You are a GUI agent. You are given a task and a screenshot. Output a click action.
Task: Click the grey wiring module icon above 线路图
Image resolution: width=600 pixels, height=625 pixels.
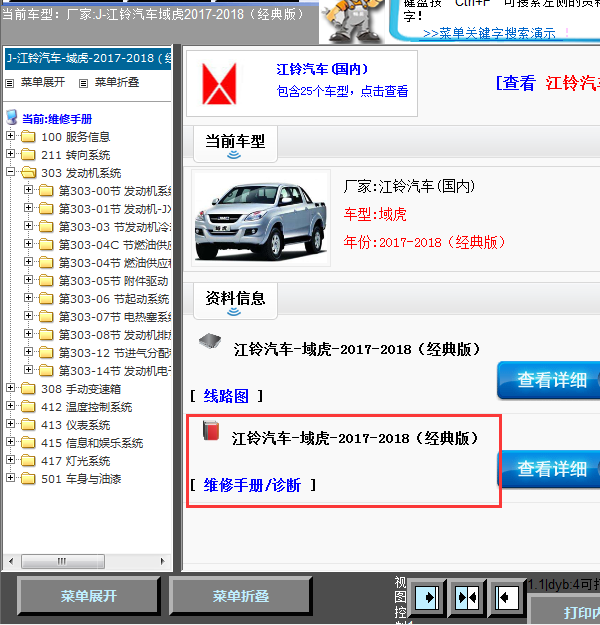pyautogui.click(x=210, y=341)
